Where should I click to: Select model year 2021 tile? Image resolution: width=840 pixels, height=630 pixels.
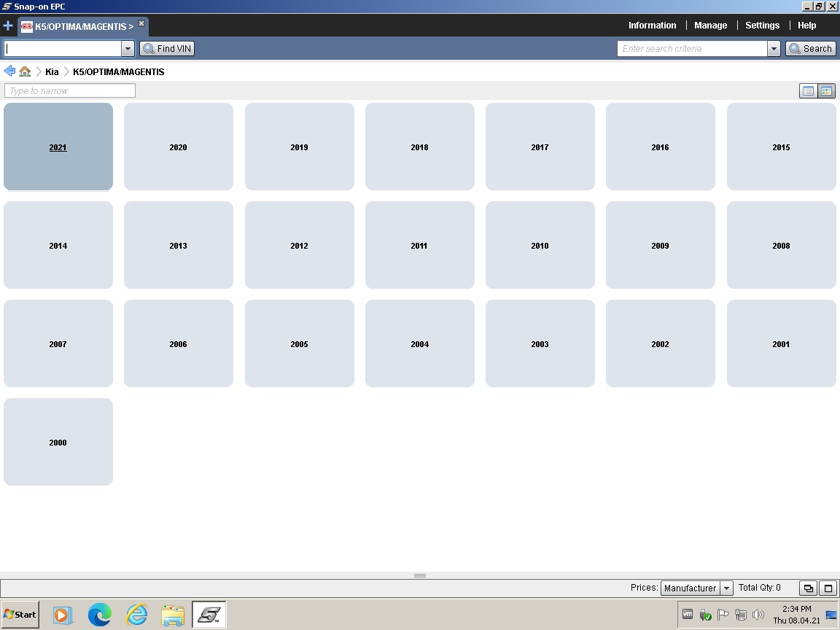pos(58,147)
